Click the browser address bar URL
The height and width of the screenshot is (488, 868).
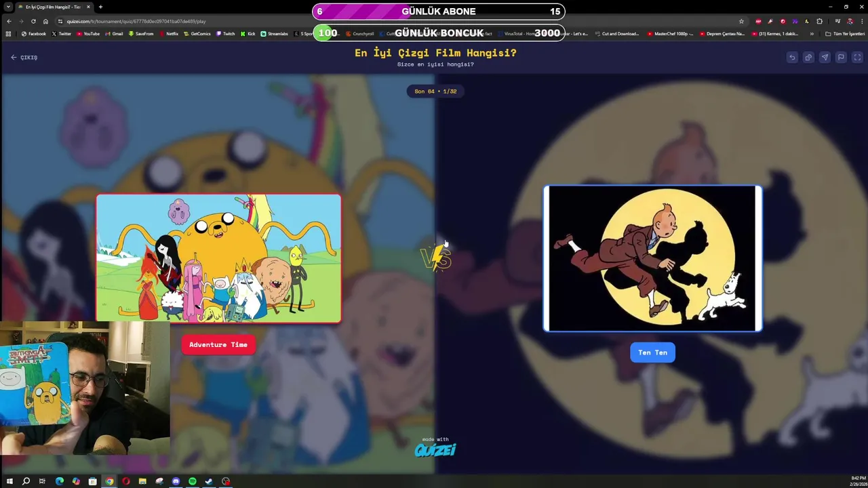click(136, 21)
